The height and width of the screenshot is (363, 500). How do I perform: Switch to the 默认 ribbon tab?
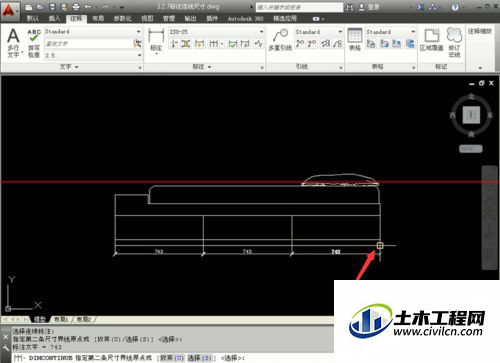[33, 19]
